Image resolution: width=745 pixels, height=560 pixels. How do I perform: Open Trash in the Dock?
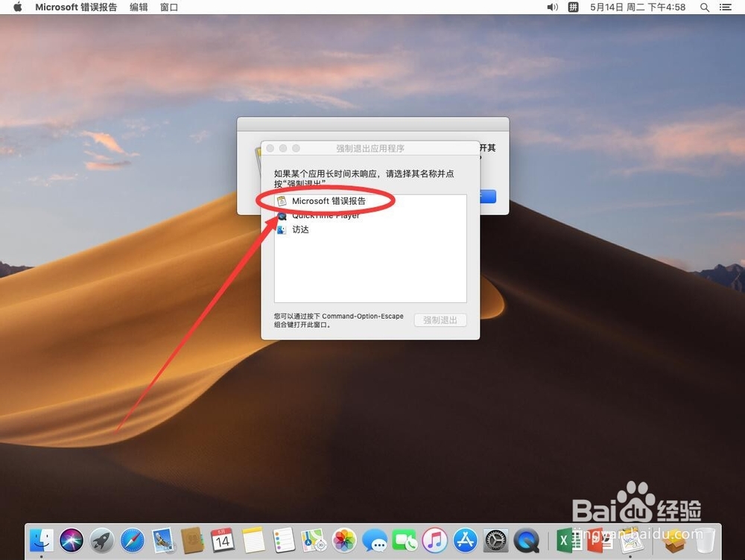[705, 541]
